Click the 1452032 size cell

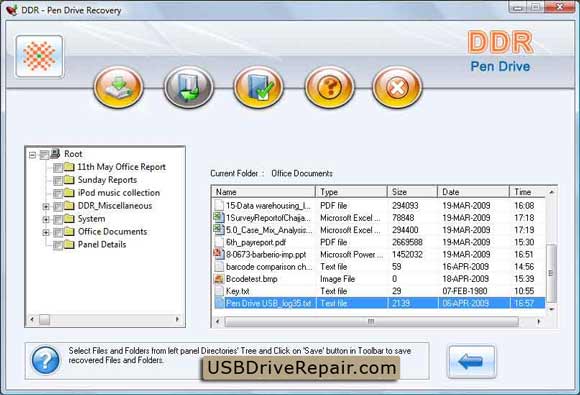[407, 254]
